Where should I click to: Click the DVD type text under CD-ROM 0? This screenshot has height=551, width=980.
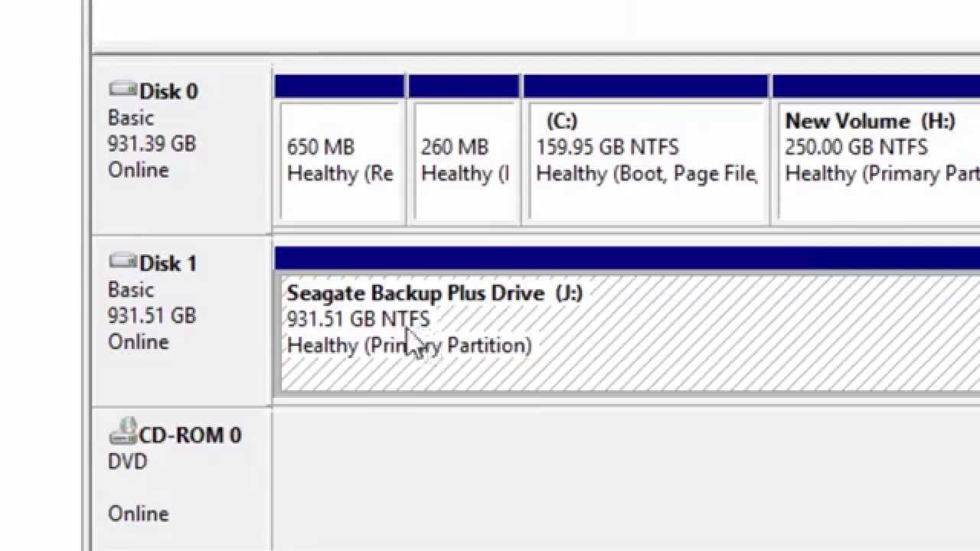(x=127, y=462)
